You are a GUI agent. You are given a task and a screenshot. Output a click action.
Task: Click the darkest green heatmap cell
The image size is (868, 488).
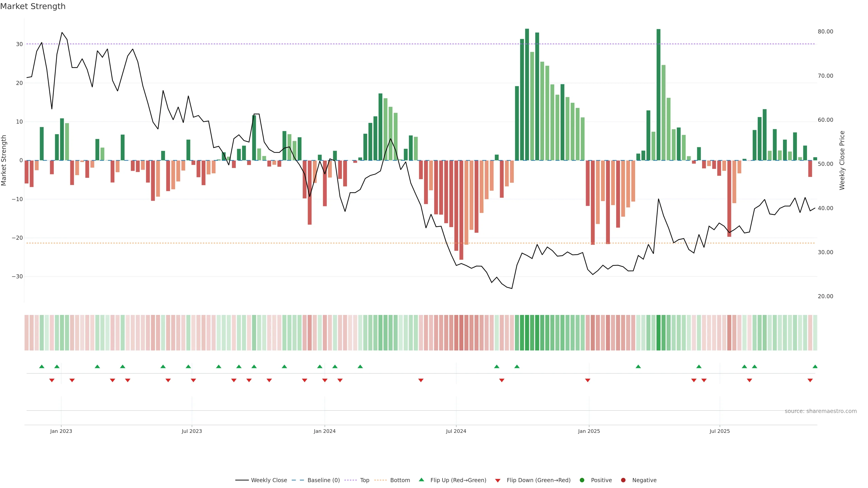click(658, 333)
